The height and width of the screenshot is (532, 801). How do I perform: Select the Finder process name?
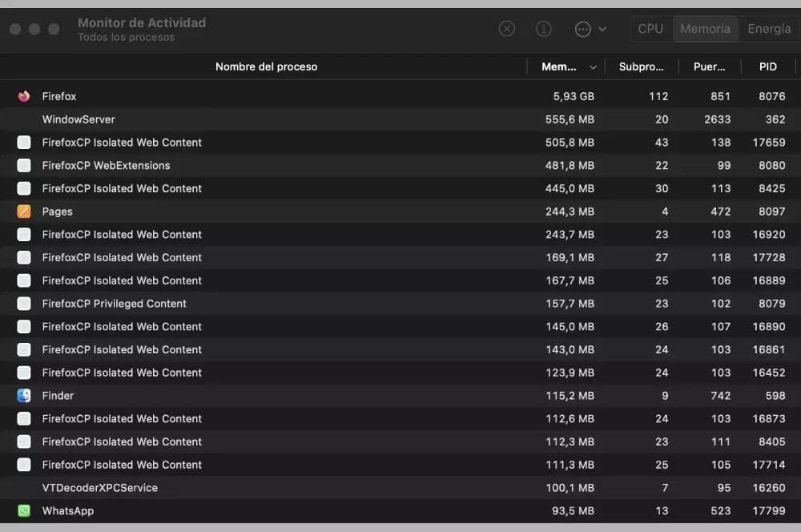58,396
